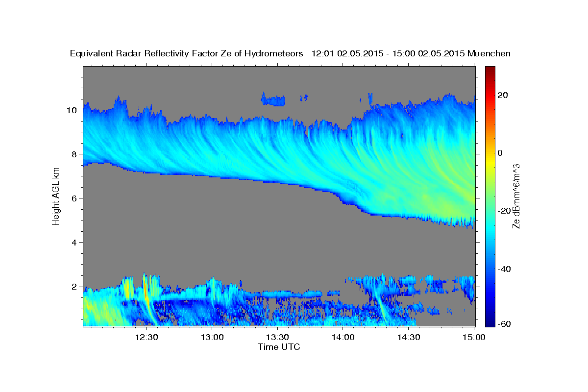This screenshot has height=392, width=588.
Task: Click the '13:00' time tick label
Action: 212,337
